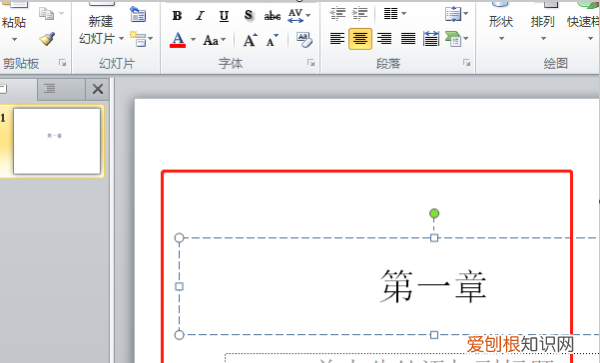
Task: Close the slide thumbnail pane
Action: (x=98, y=89)
